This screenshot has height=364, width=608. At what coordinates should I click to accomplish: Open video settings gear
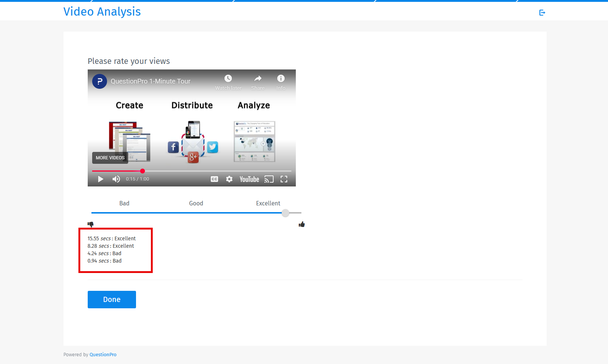point(229,179)
